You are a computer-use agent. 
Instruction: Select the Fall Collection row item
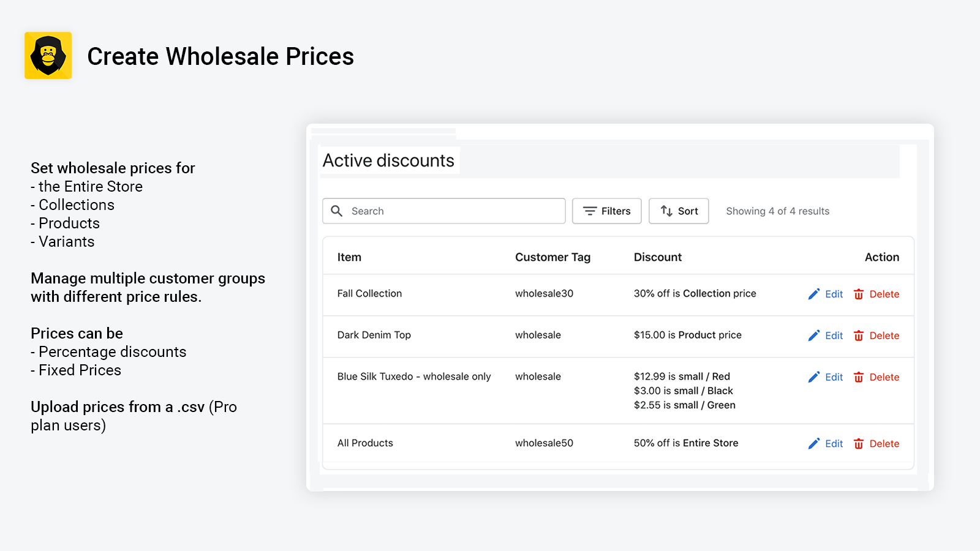click(x=369, y=294)
